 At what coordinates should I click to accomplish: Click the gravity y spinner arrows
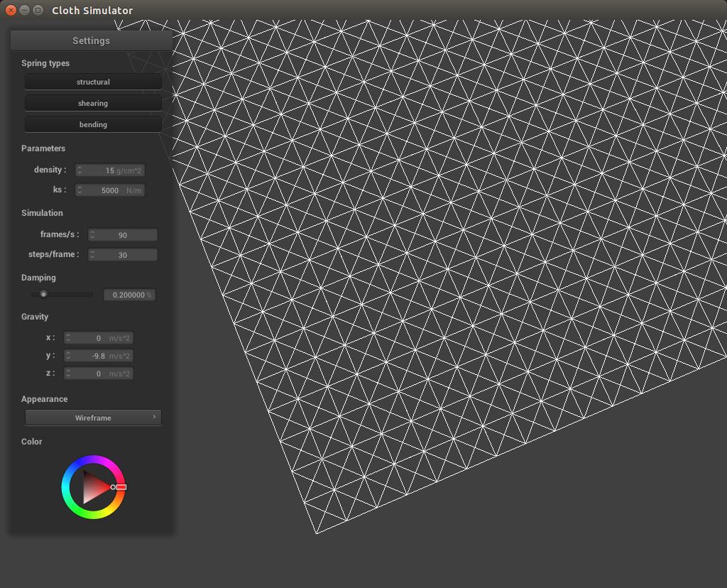[x=69, y=356]
